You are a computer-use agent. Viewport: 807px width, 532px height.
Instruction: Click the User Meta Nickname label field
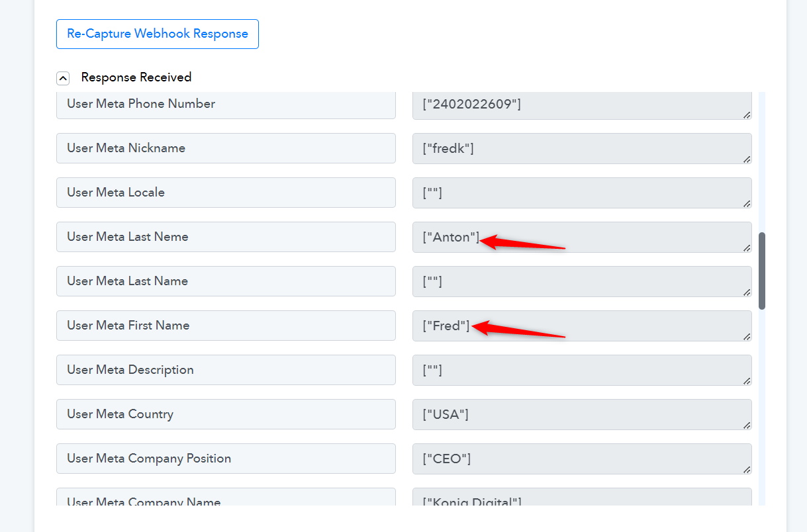click(x=226, y=148)
